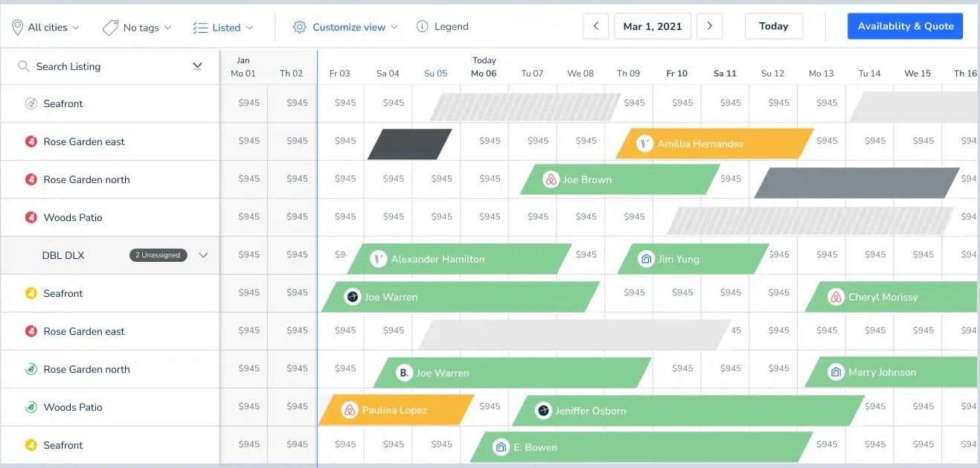This screenshot has width=980, height=468.
Task: Click the house icon on Jim Yung booking
Action: click(x=646, y=259)
